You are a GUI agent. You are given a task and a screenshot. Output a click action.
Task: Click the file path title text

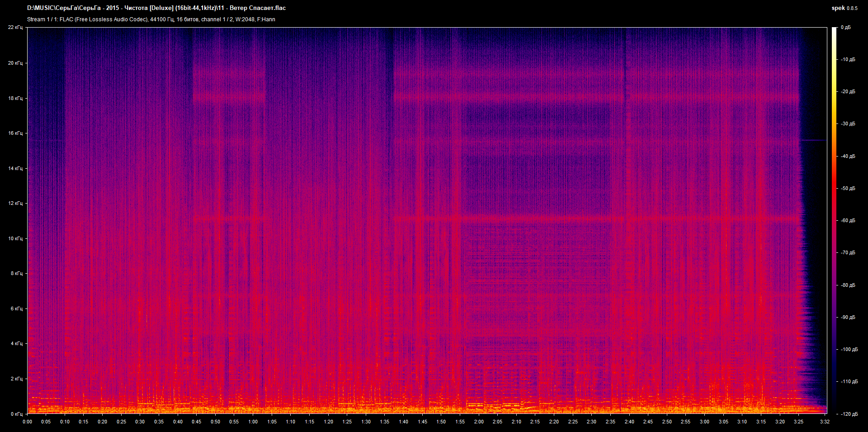tap(156, 8)
